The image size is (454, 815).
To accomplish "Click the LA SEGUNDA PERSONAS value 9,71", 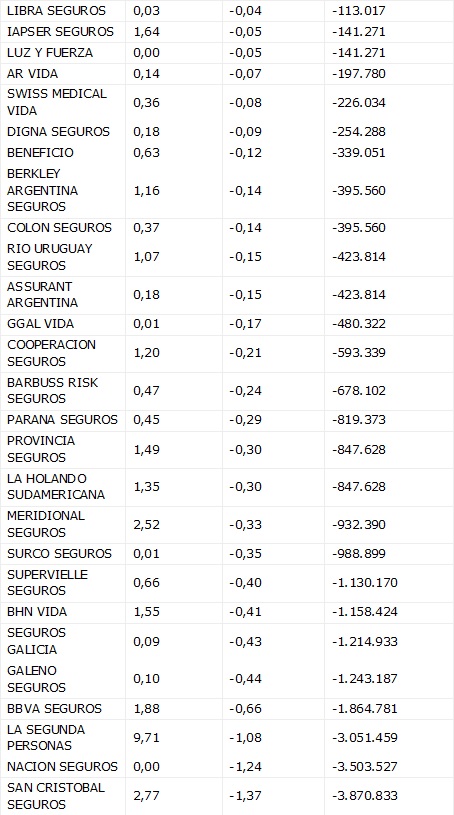I will pyautogui.click(x=146, y=738).
